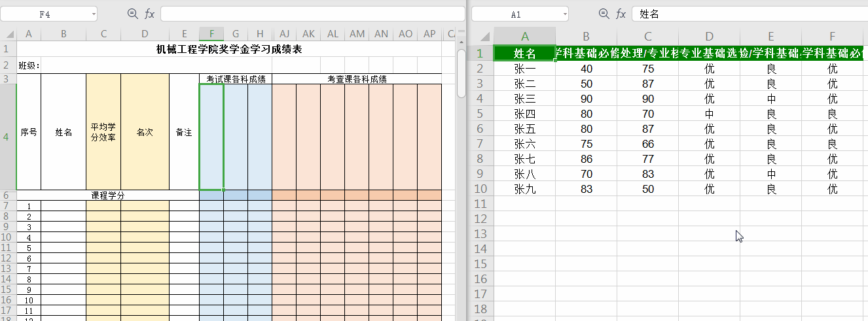The image size is (868, 321).
Task: Click the cell containing 张七
Action: [525, 159]
